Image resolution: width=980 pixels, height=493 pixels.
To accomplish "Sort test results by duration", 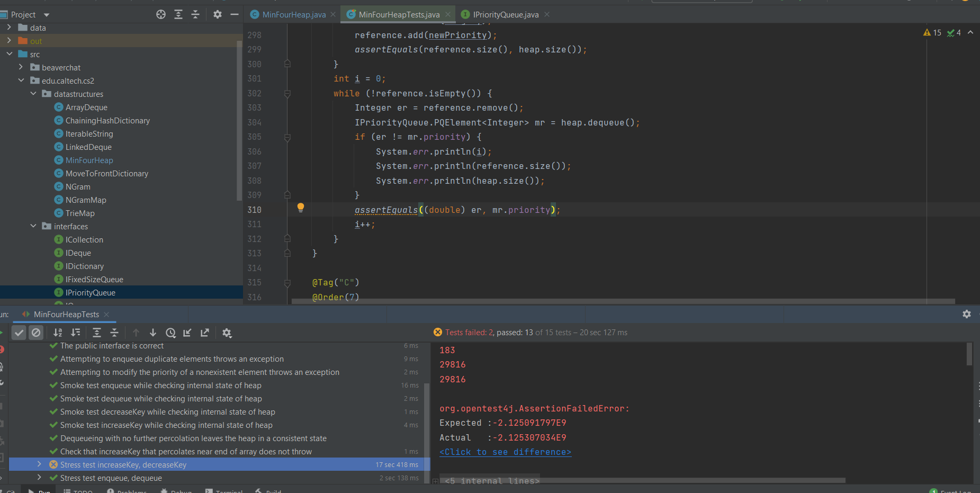I will coord(76,333).
